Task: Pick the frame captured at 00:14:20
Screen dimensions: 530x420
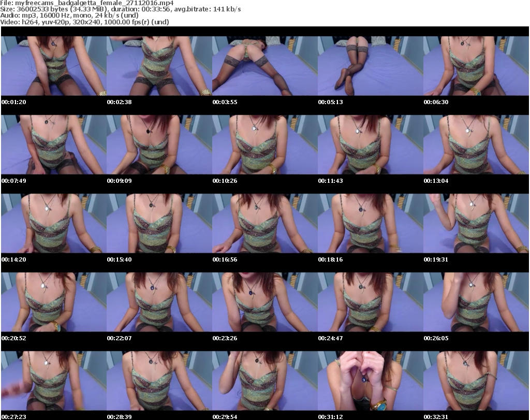Action: [x=54, y=224]
